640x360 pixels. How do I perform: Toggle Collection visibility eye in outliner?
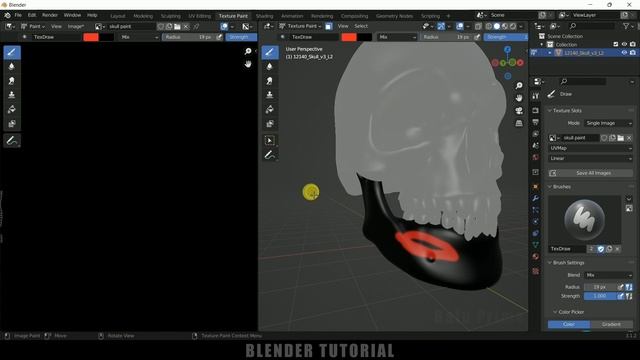[x=624, y=44]
